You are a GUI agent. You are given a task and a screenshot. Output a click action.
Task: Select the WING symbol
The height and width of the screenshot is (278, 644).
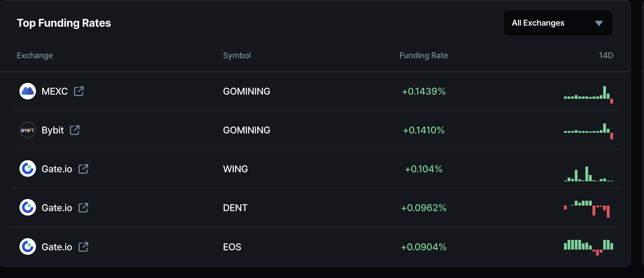tap(235, 169)
